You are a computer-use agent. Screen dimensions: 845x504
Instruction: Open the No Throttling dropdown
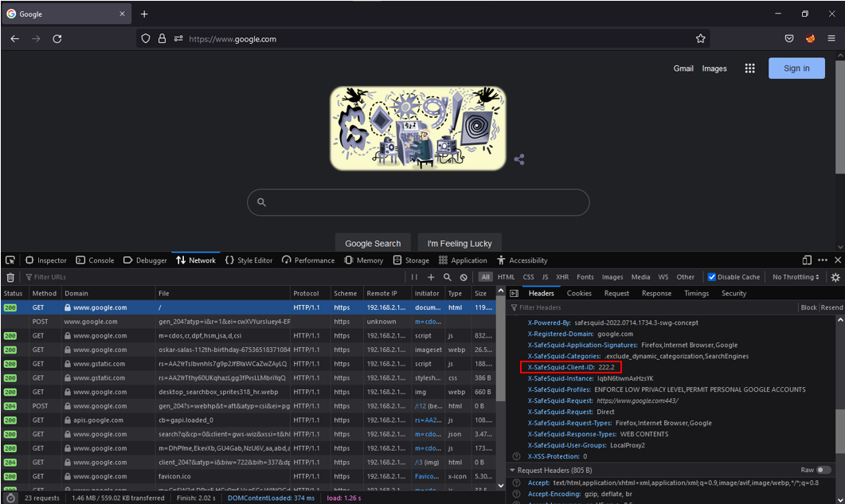pyautogui.click(x=796, y=277)
